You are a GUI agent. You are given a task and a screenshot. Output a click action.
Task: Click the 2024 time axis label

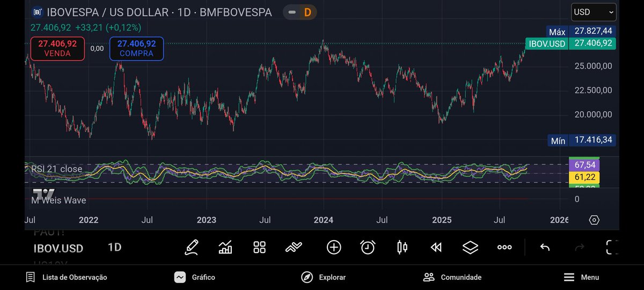tap(324, 220)
